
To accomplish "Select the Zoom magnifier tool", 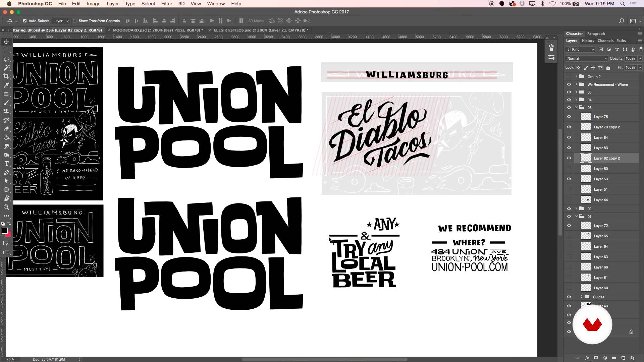I will click(6, 207).
